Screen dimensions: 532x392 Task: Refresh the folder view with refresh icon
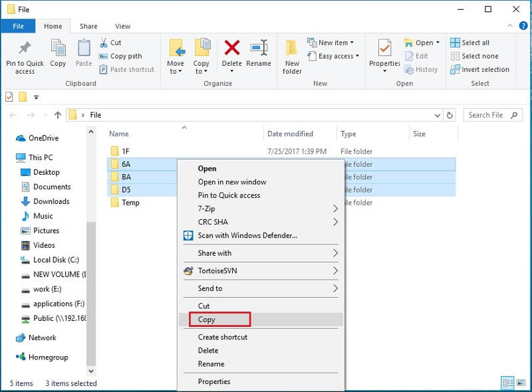(x=452, y=115)
